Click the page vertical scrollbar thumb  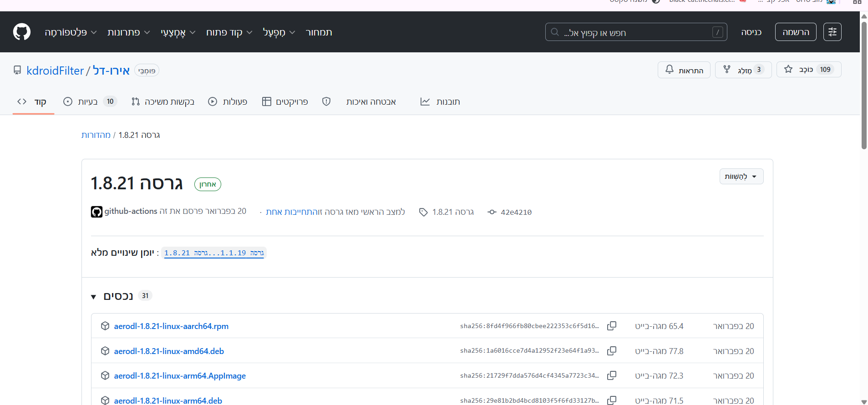pos(864,85)
